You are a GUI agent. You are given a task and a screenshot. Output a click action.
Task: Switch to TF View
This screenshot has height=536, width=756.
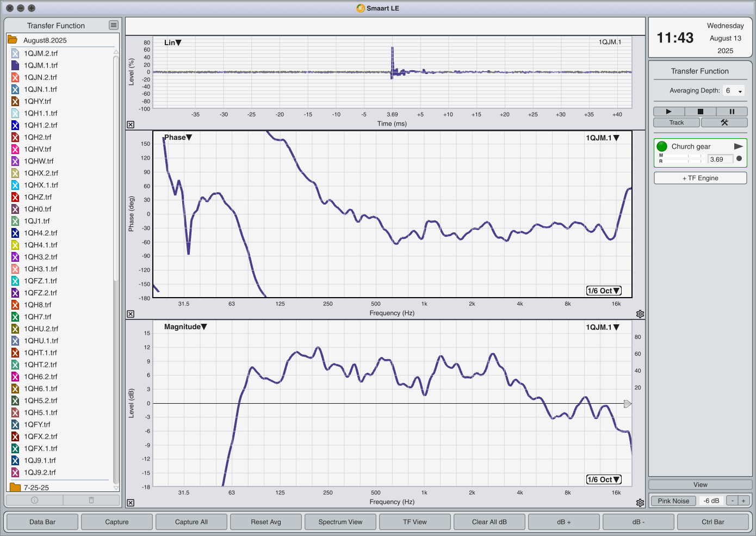[x=415, y=522]
